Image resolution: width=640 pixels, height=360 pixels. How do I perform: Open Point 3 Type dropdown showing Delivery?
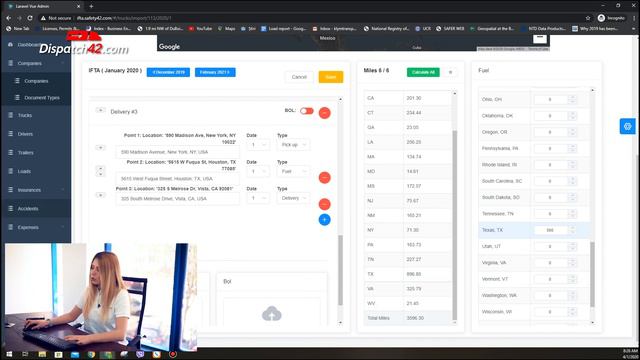click(293, 198)
